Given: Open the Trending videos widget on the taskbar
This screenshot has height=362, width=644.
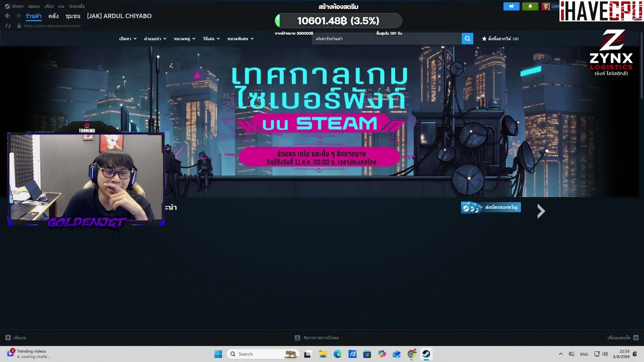Looking at the screenshot, I should (x=28, y=354).
